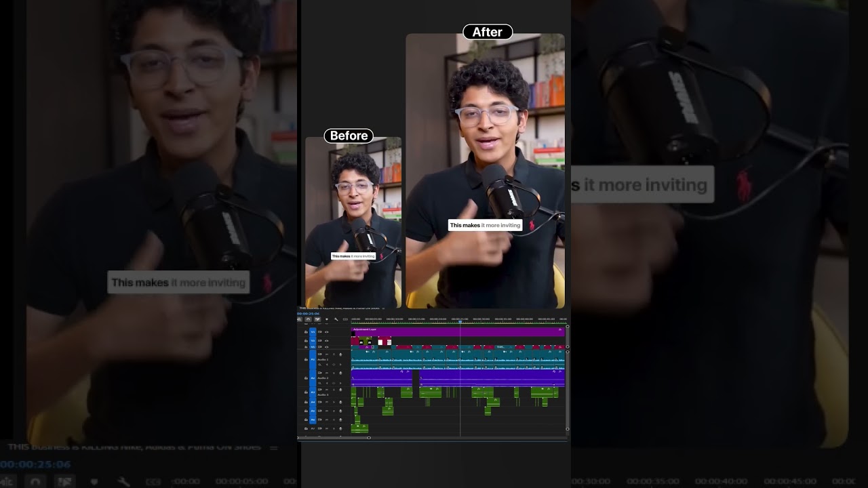Click the horizontal zoom scrollbar right handle
868x488 pixels.
click(x=369, y=437)
